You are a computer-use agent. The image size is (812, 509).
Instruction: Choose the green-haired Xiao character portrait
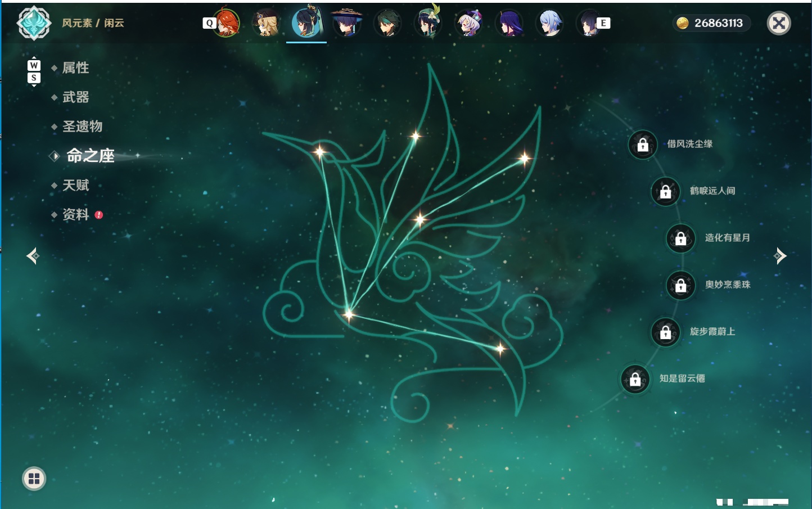387,23
